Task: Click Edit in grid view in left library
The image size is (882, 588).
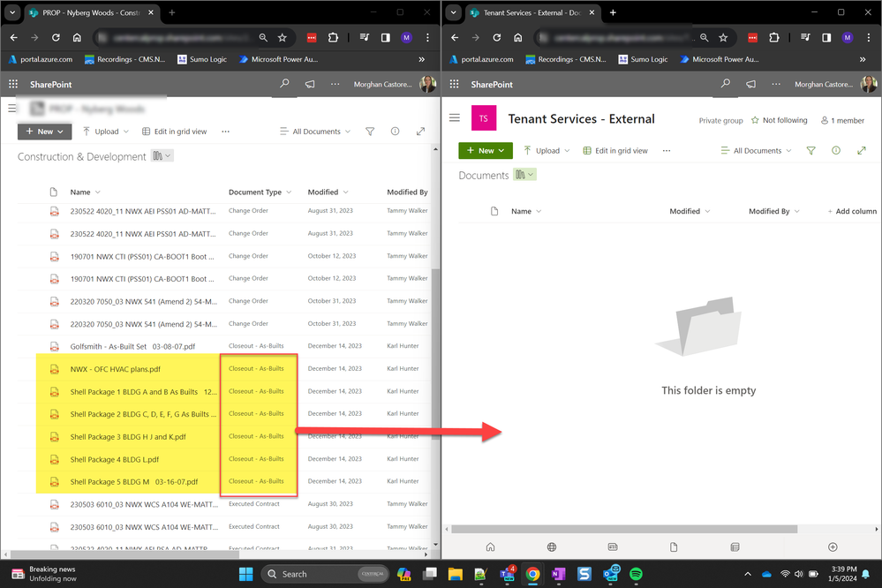Action: (x=175, y=131)
